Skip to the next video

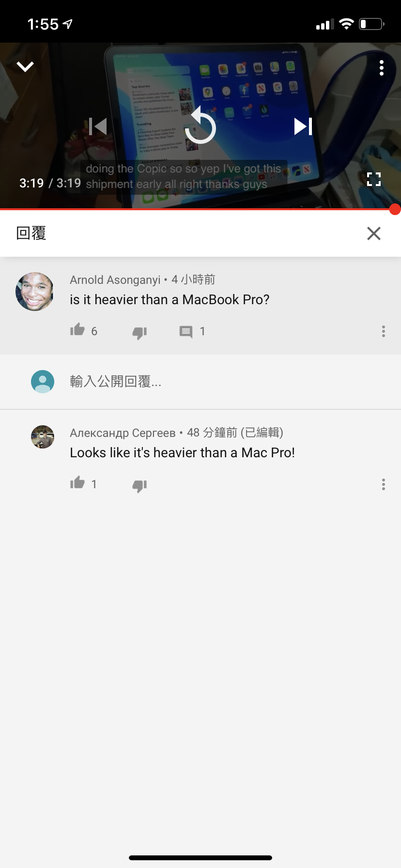[303, 126]
